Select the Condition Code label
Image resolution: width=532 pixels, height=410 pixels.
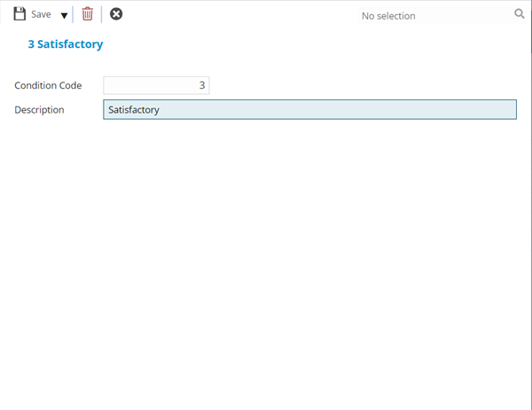pos(48,85)
